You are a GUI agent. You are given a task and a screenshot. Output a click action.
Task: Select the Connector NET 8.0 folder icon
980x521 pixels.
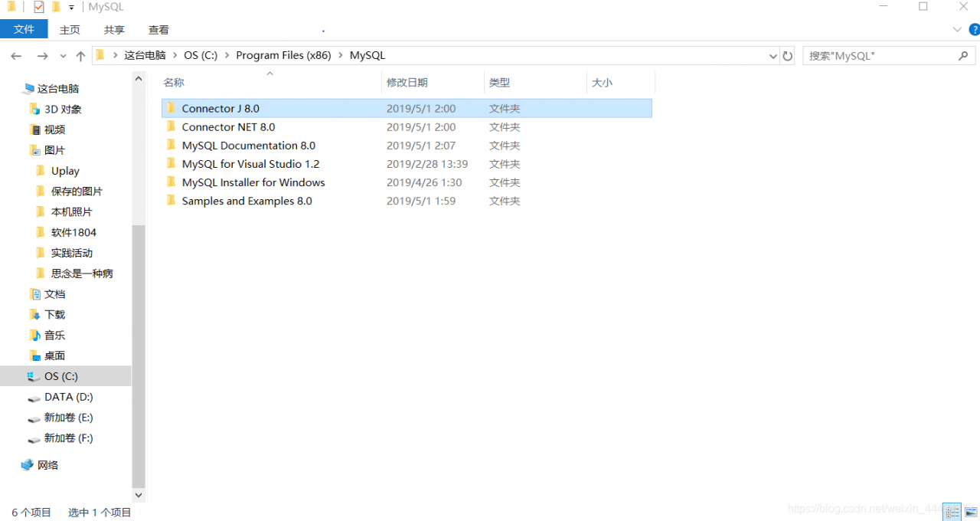coord(171,126)
